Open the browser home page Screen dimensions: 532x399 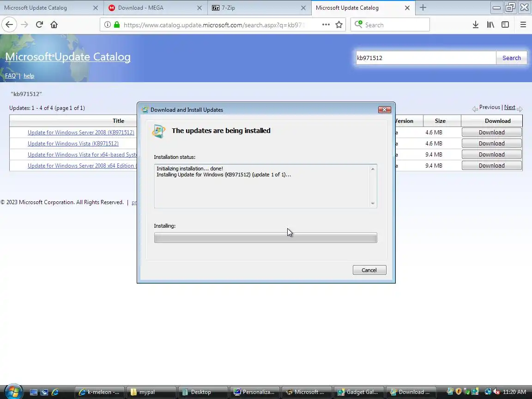coord(54,24)
